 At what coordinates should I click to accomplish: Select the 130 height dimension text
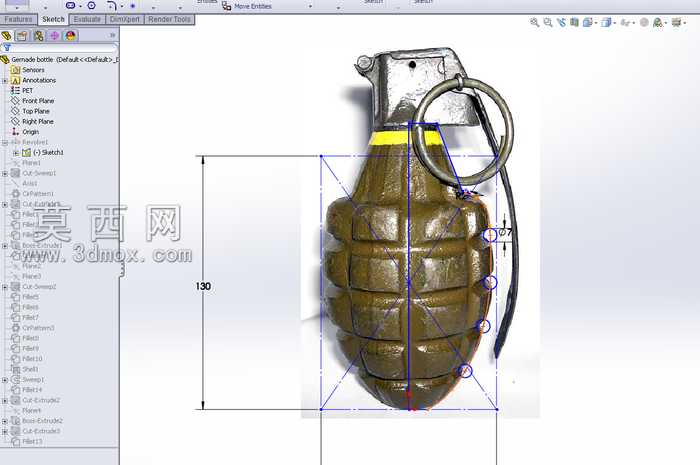[203, 286]
